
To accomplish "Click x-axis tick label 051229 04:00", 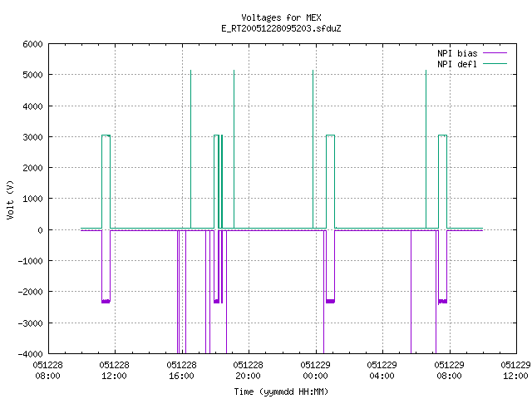I will [x=382, y=371].
